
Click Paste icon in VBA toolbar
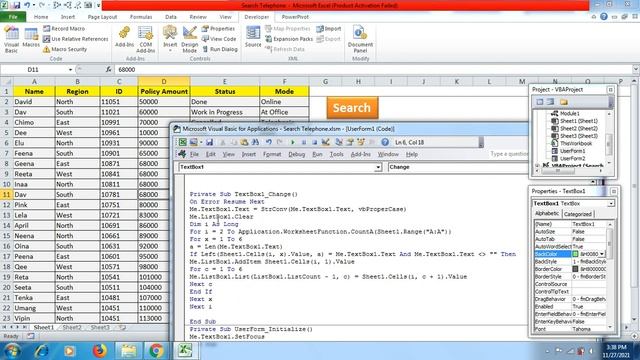pos(244,142)
